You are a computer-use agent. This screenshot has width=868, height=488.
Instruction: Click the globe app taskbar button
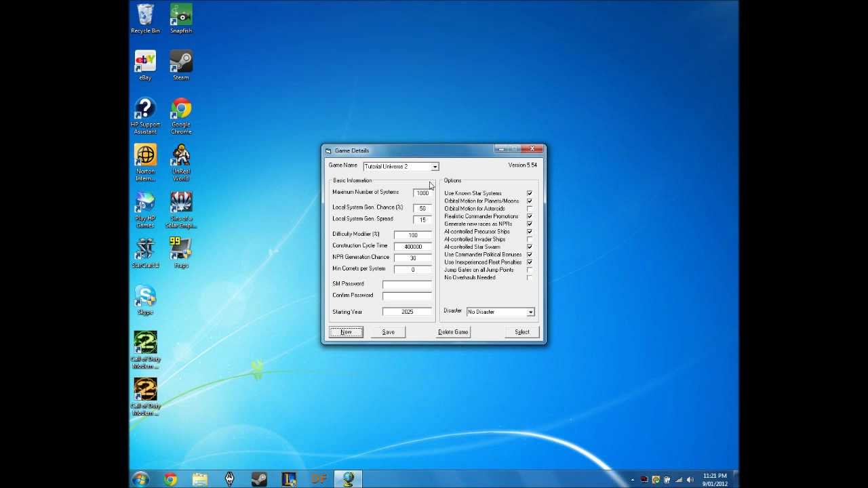click(349, 479)
